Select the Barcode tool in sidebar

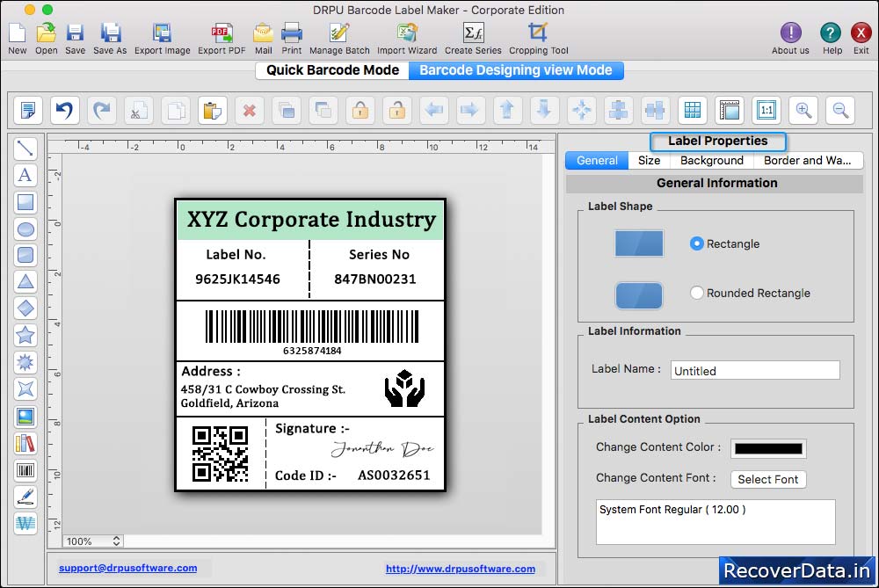(x=25, y=469)
